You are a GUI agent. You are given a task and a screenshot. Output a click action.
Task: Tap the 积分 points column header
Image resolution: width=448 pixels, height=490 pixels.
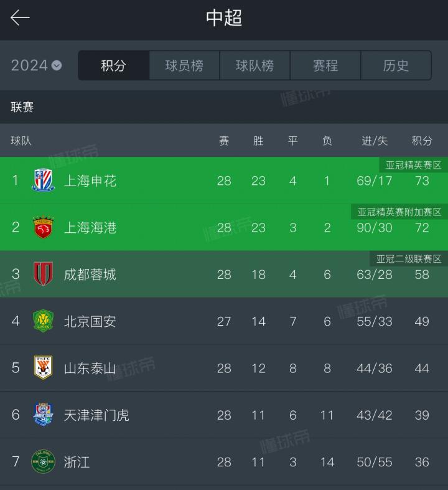[x=422, y=141]
